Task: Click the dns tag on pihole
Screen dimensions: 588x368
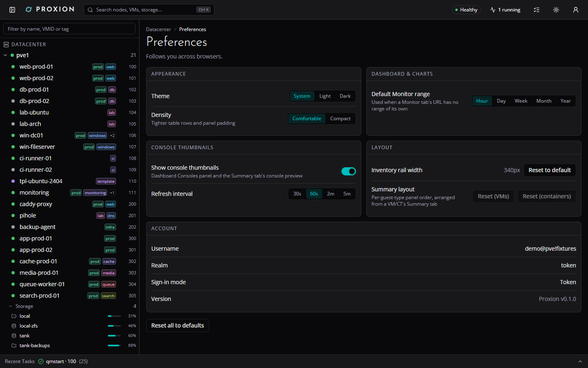Action: tap(111, 216)
